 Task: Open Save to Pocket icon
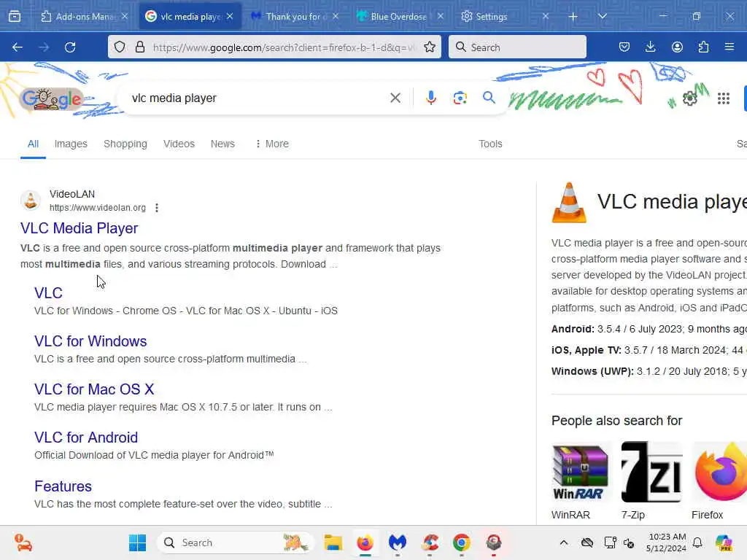click(624, 47)
